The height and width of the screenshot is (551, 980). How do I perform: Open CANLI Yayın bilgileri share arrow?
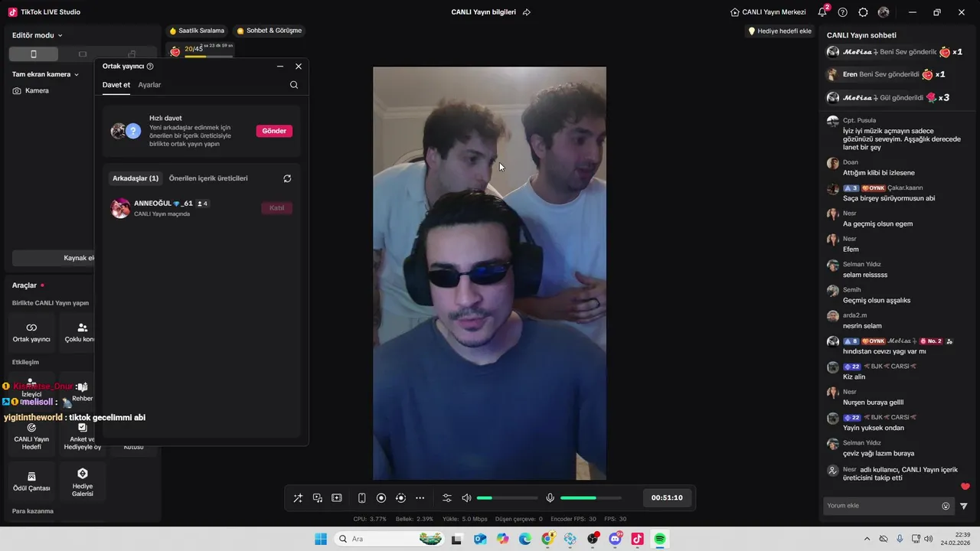[527, 12]
